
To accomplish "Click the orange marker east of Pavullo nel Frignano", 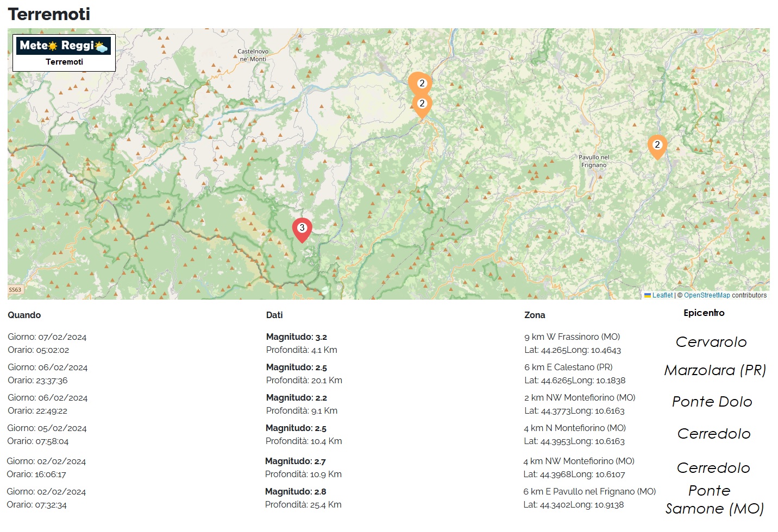I will point(657,145).
